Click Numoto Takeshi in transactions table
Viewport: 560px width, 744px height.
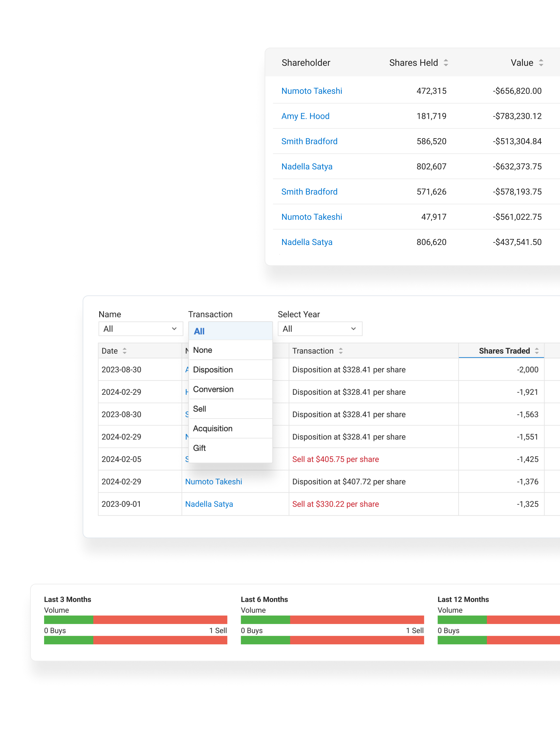[213, 481]
